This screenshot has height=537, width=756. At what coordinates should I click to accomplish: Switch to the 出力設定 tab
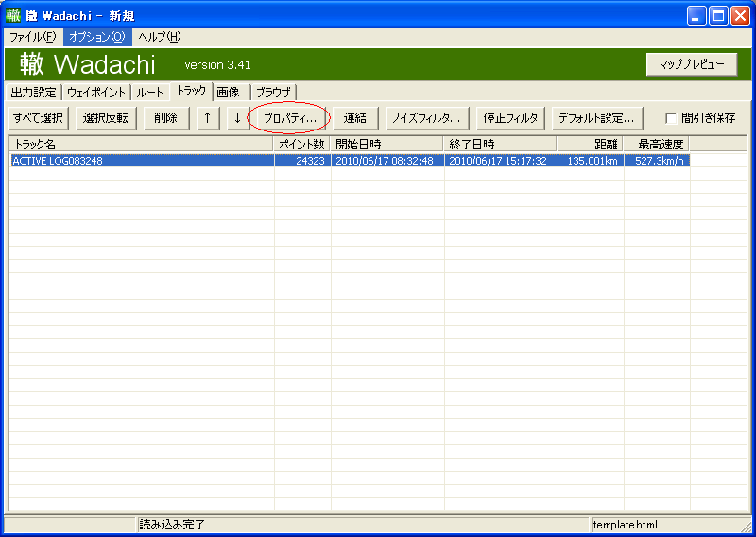click(34, 92)
